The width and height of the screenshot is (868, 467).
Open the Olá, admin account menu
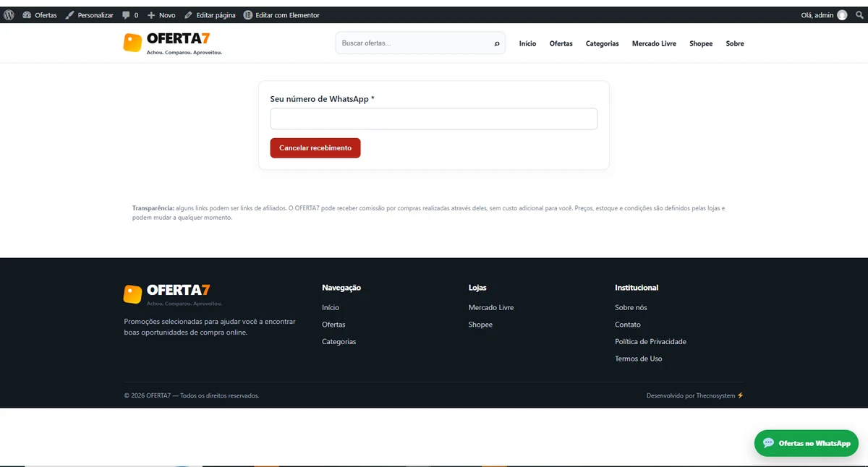click(824, 14)
